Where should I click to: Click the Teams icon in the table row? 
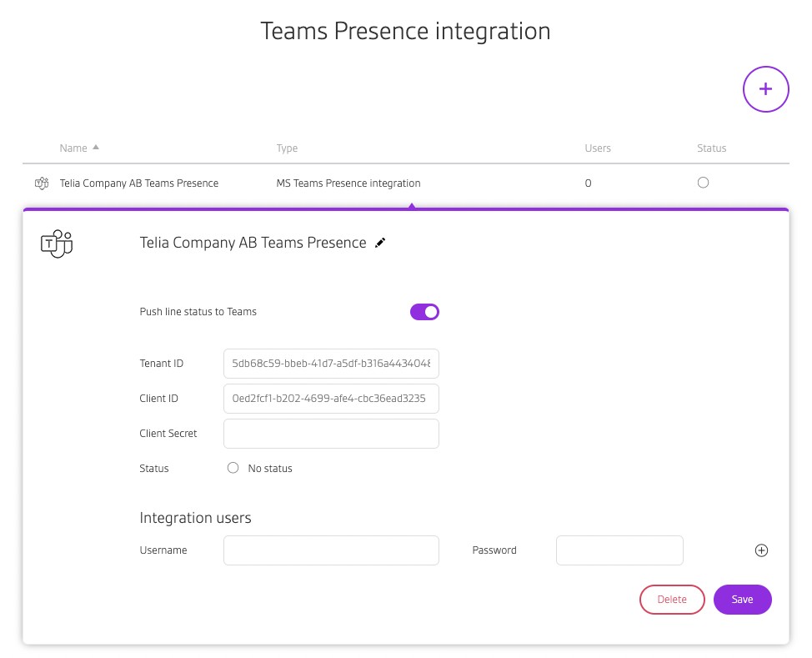click(42, 183)
